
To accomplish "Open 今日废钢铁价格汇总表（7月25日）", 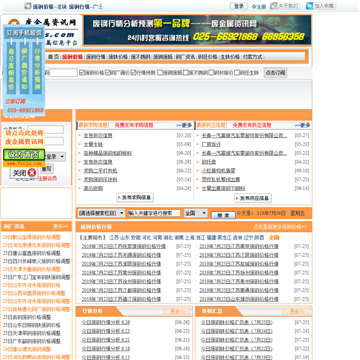I will tap(236, 322).
